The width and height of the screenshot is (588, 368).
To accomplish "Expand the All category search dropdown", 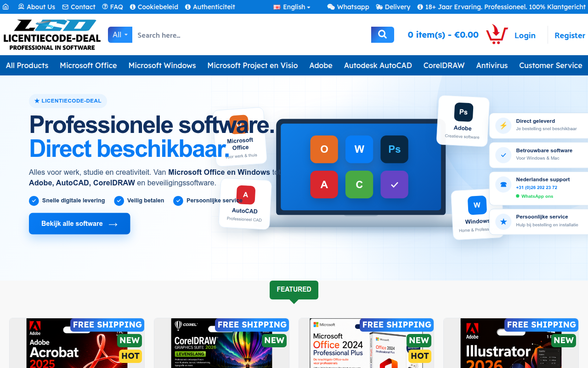I will coord(120,34).
